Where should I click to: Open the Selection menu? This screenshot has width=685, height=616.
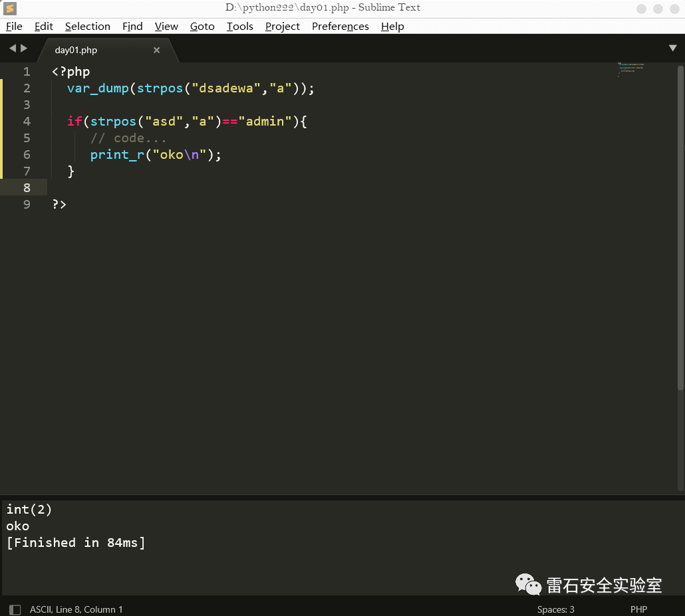coord(87,27)
